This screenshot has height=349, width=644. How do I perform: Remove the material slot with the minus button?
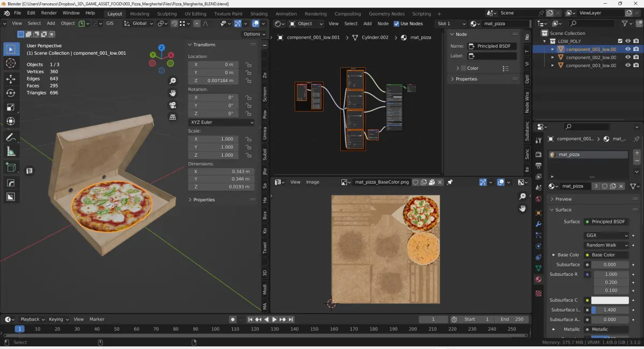[637, 161]
